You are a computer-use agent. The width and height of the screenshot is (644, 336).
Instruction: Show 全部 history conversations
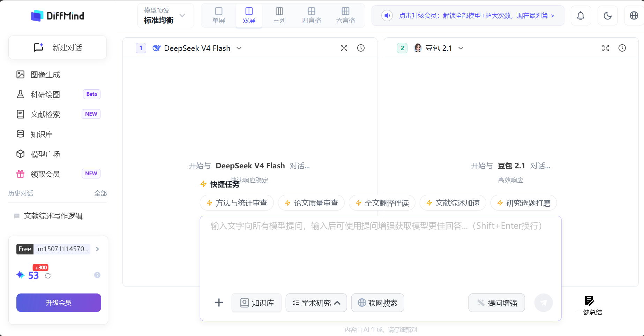pos(100,193)
